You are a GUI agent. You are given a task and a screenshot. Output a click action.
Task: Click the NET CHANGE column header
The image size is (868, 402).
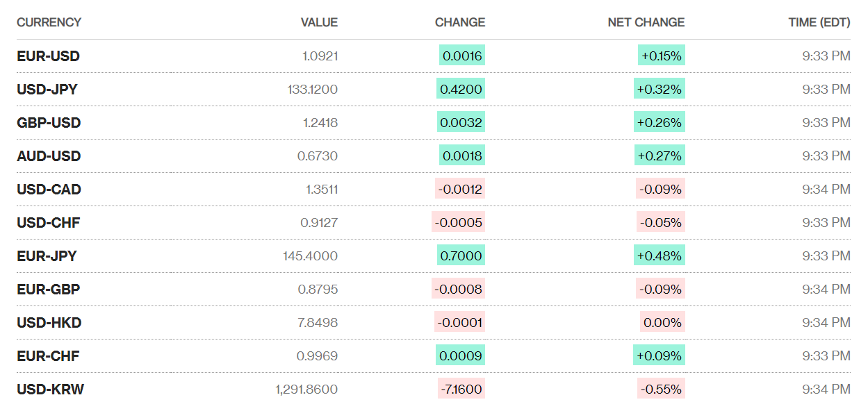tap(646, 22)
